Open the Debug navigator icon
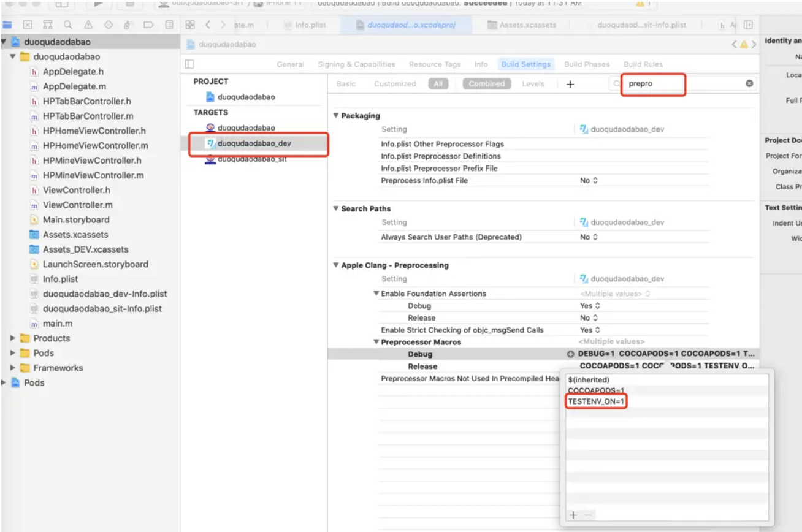 (128, 25)
